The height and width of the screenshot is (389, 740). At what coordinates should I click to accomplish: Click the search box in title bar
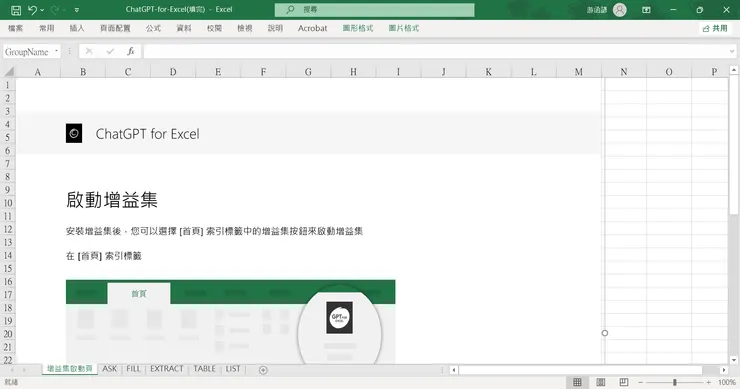point(374,9)
